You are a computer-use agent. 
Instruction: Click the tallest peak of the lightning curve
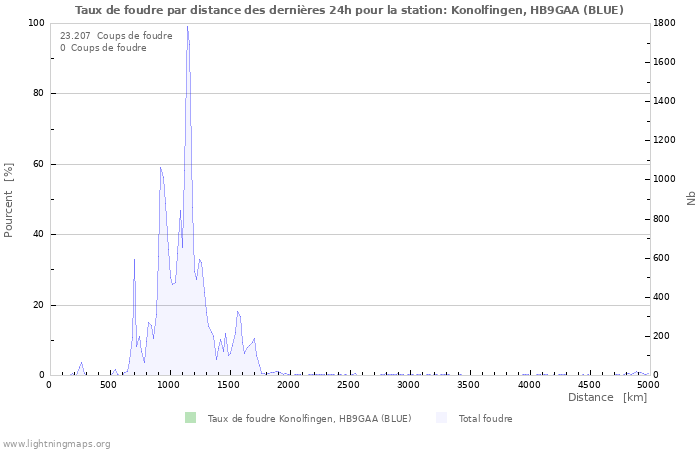coord(188,27)
